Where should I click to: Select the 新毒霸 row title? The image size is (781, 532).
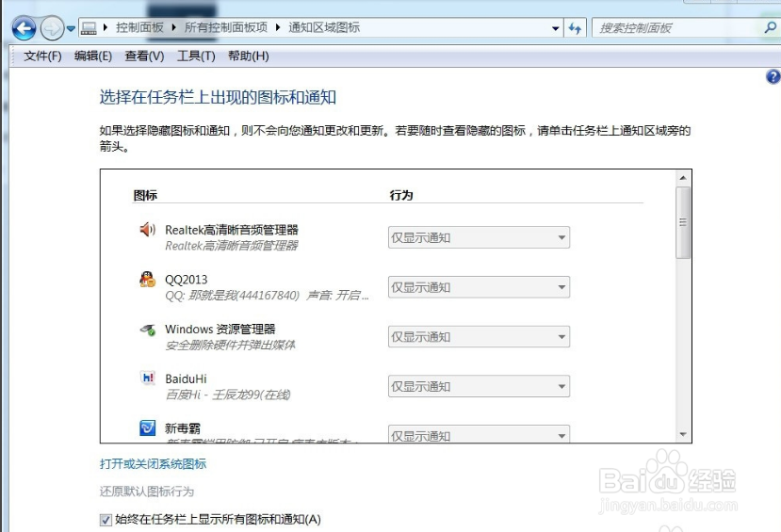tap(183, 428)
